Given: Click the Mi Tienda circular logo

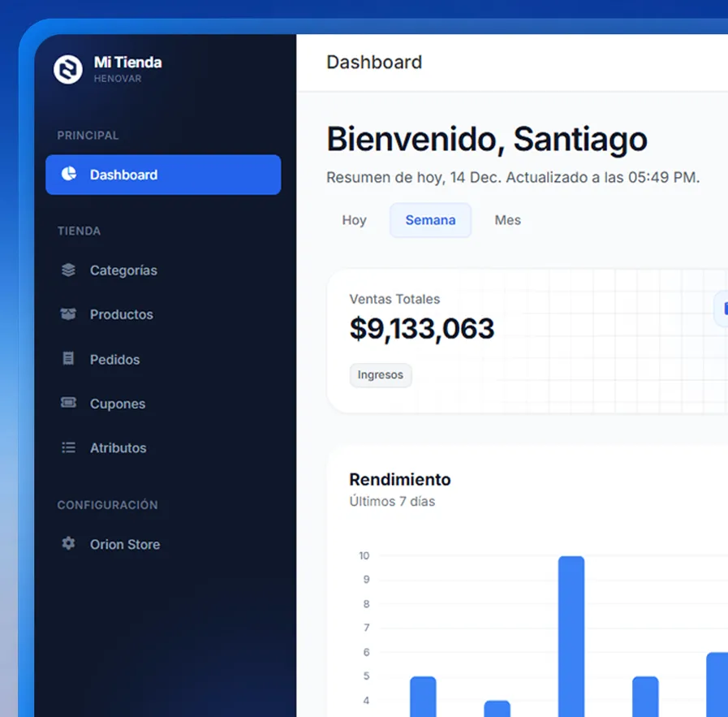Looking at the screenshot, I should click(x=67, y=68).
